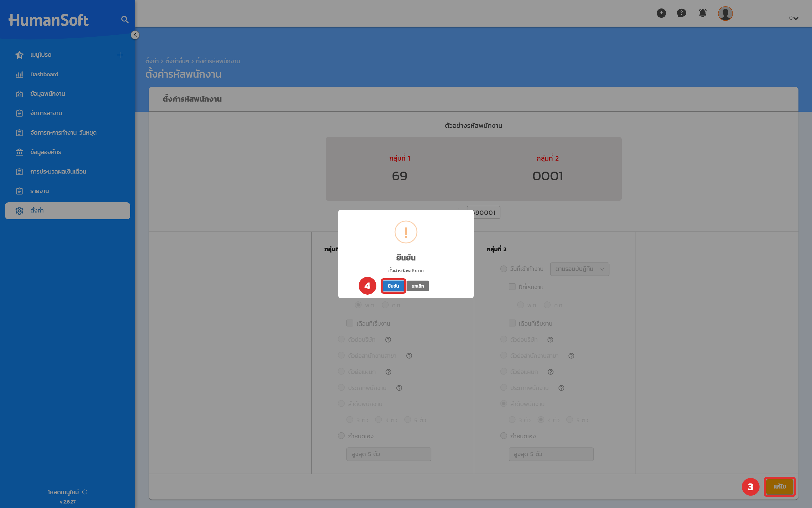Click the กลุ่มที่ 2 สูงสุด 5 ตัว input
Viewport: 812px width, 508px height.
click(x=551, y=454)
